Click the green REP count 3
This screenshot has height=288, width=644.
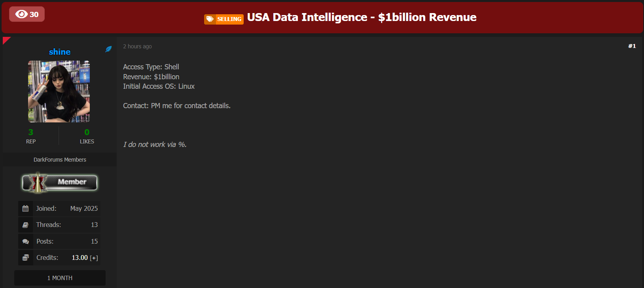[31, 132]
